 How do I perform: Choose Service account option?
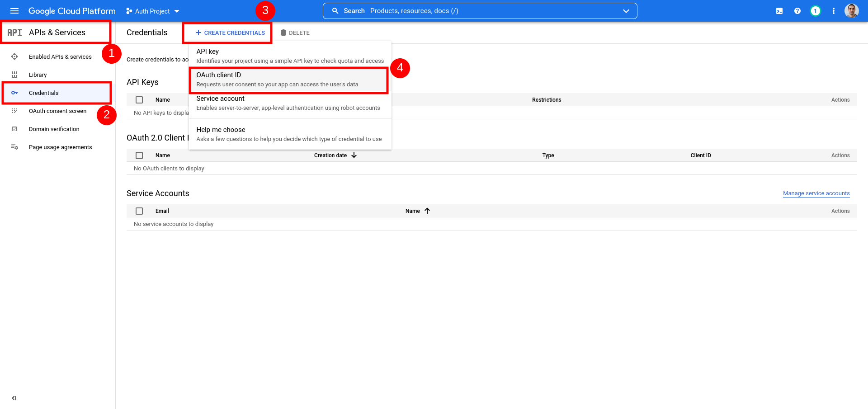(290, 103)
